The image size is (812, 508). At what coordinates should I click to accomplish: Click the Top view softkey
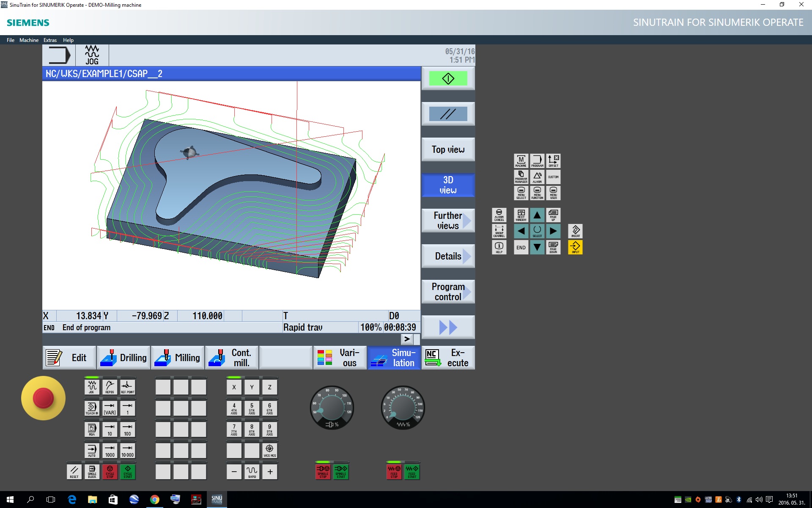coord(448,149)
